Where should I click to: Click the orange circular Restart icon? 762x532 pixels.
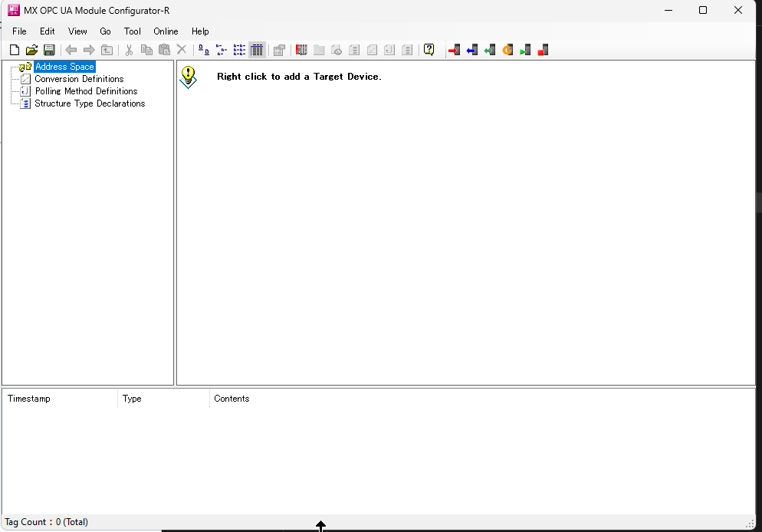tap(507, 50)
